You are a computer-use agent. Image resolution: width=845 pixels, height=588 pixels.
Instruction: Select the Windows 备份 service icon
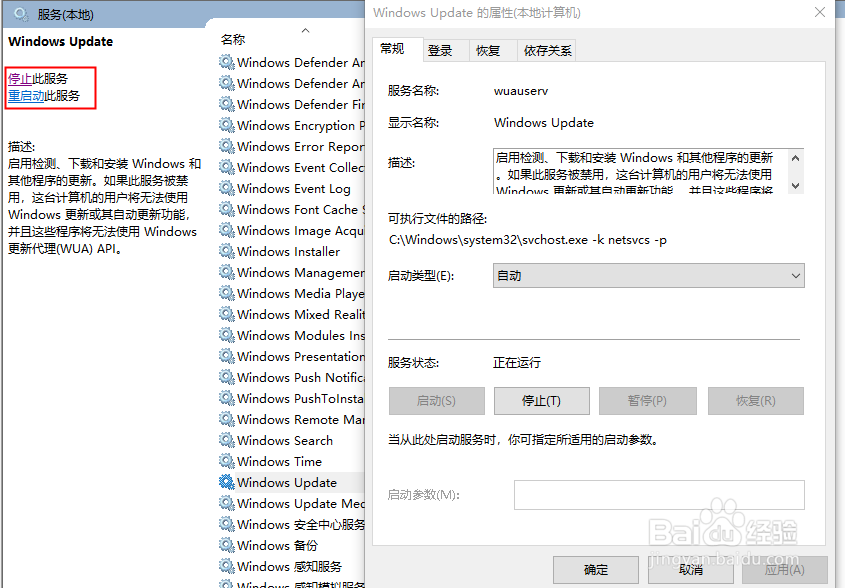point(228,545)
